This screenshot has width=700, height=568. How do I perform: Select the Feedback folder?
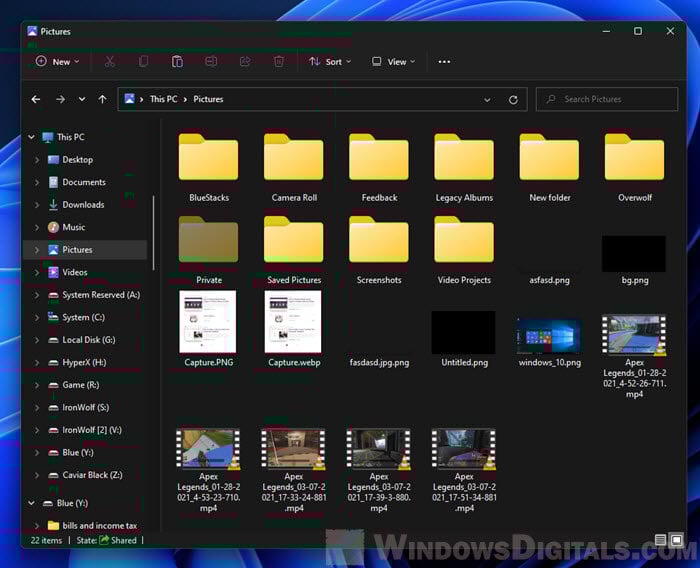click(379, 167)
